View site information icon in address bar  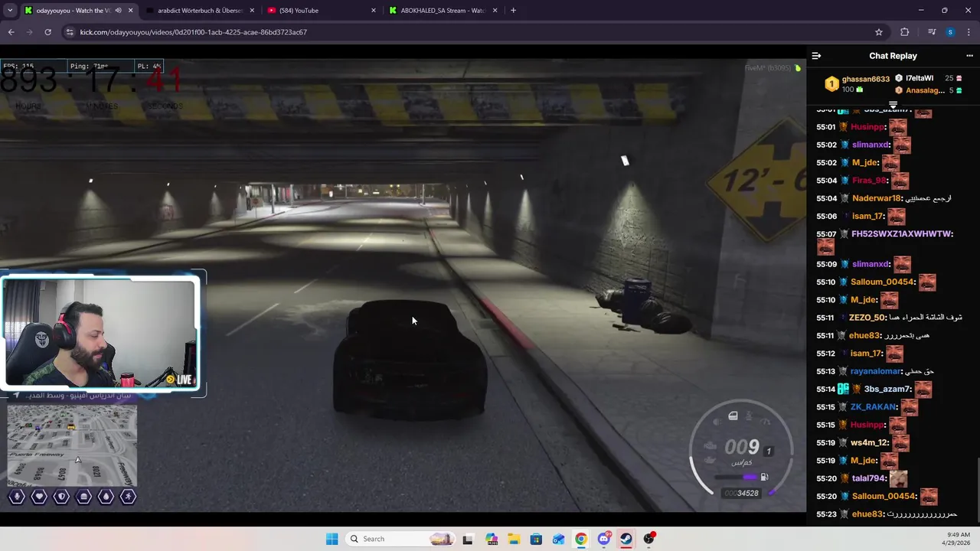pyautogui.click(x=70, y=32)
